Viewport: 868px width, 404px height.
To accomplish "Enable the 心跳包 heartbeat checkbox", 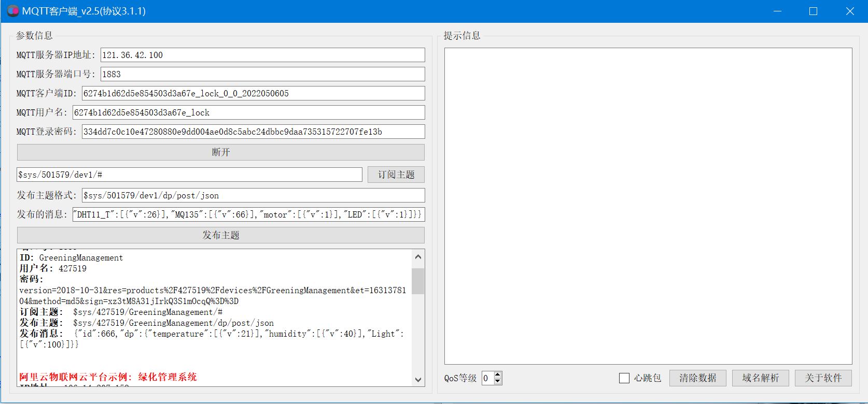I will (x=624, y=378).
